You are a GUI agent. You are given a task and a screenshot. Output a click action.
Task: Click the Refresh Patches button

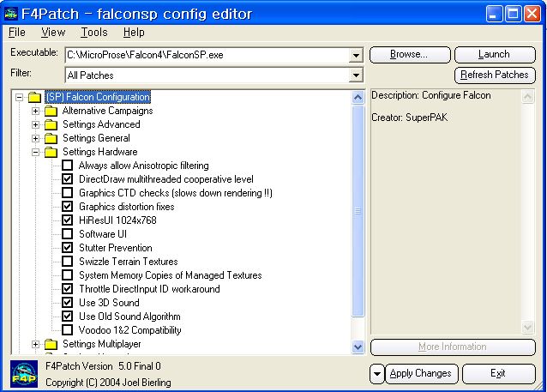click(496, 75)
